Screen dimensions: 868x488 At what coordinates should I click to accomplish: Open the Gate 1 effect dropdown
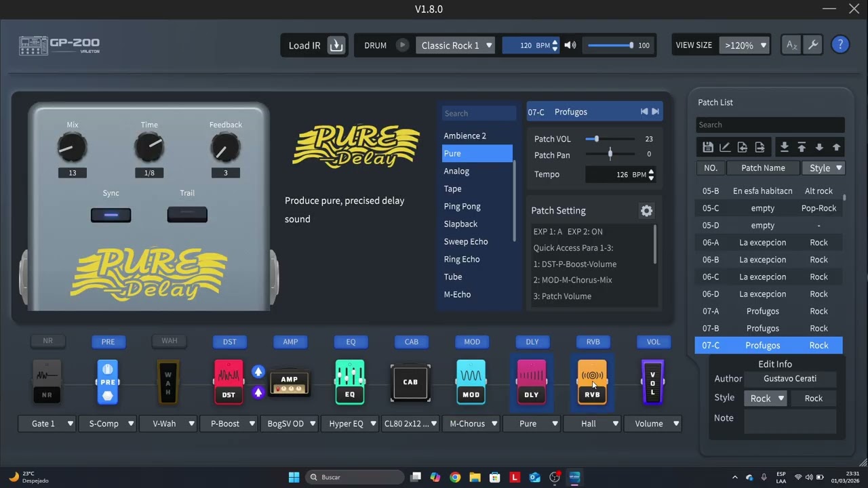pos(47,424)
